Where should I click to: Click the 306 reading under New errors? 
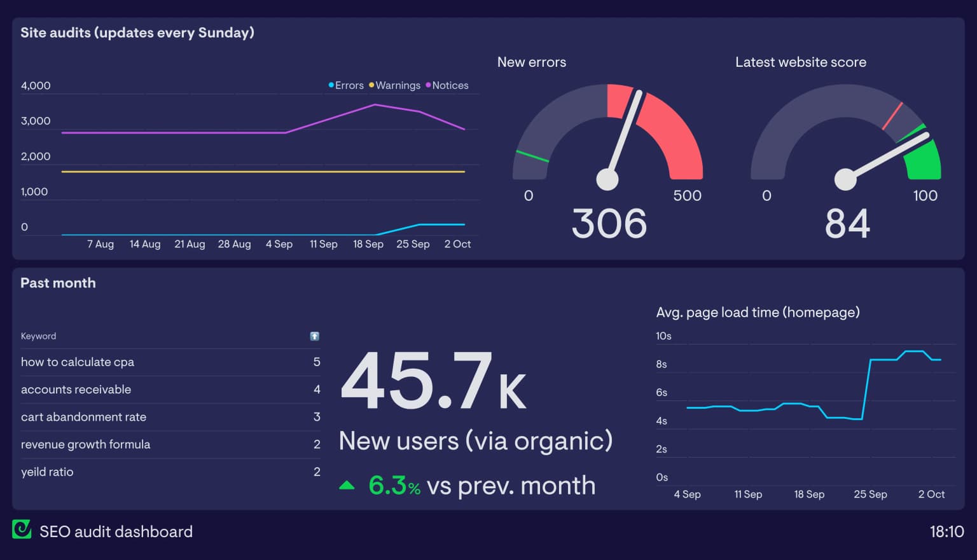607,223
